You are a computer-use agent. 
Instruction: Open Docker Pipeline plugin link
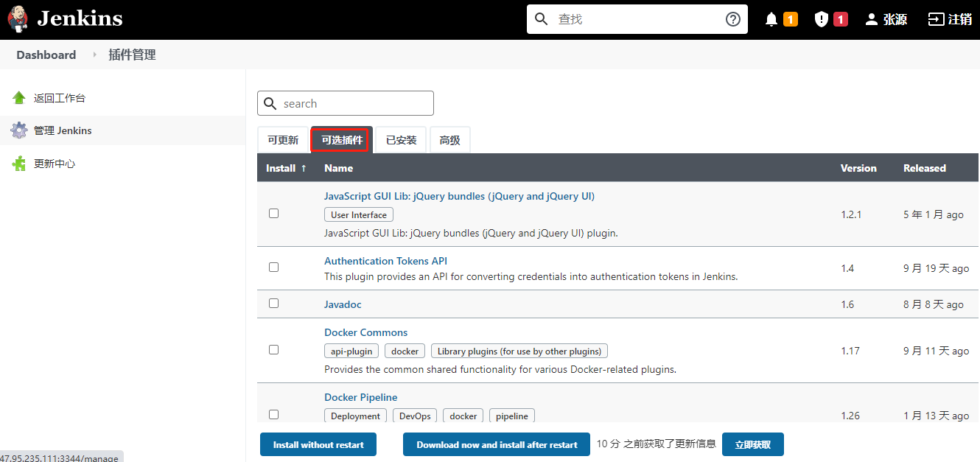tap(360, 397)
